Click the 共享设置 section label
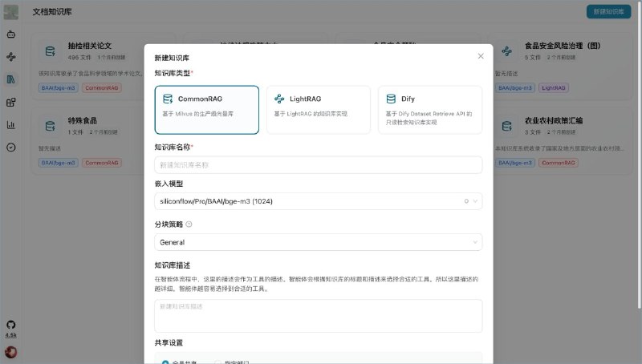 pos(169,342)
